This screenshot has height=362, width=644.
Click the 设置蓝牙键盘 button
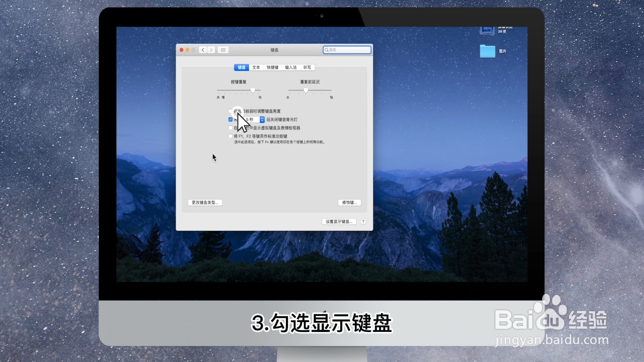(x=339, y=221)
